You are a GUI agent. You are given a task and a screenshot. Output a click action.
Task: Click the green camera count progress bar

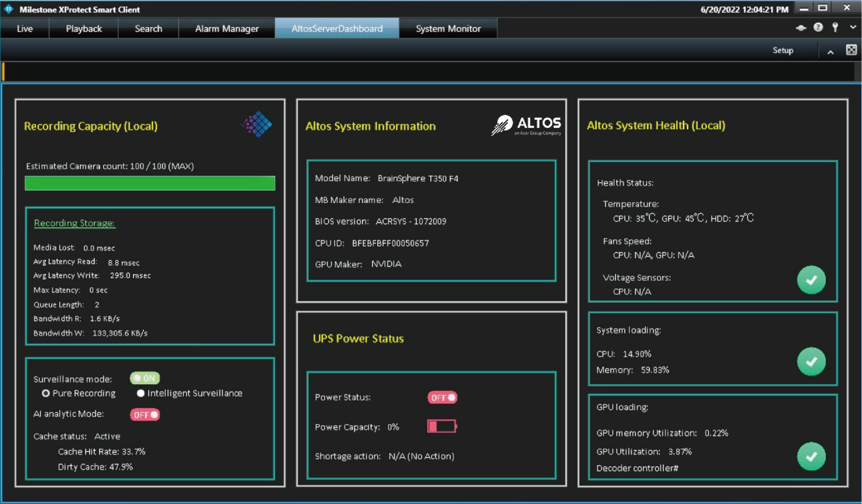[150, 183]
